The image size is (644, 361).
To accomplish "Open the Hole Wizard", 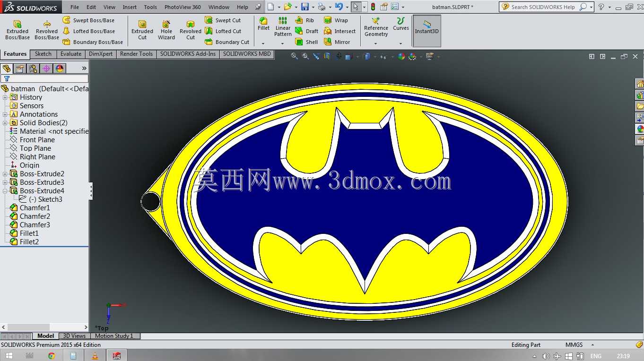I will point(166,30).
